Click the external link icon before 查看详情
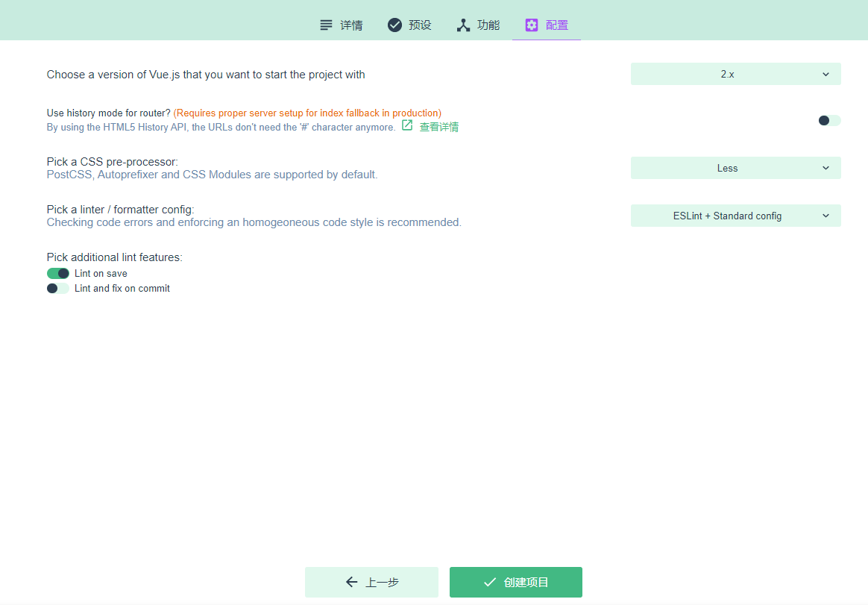The image size is (868, 605). point(407,126)
